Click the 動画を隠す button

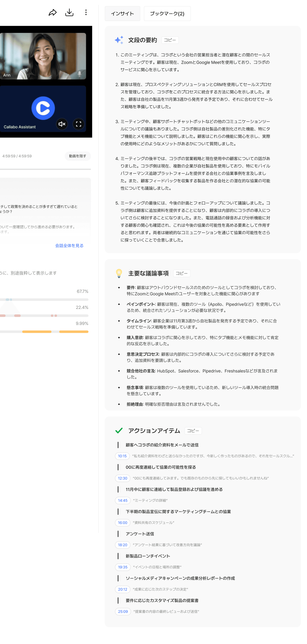pos(77,156)
